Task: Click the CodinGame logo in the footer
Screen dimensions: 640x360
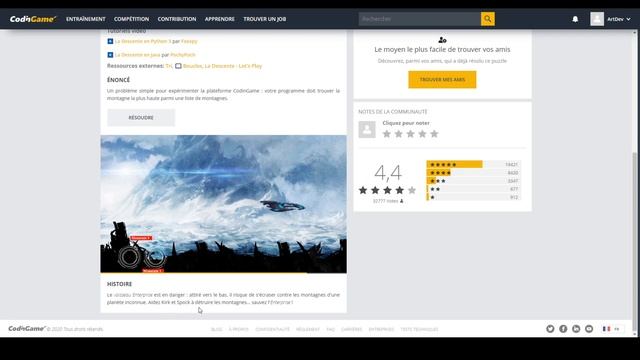Action: pyautogui.click(x=27, y=329)
